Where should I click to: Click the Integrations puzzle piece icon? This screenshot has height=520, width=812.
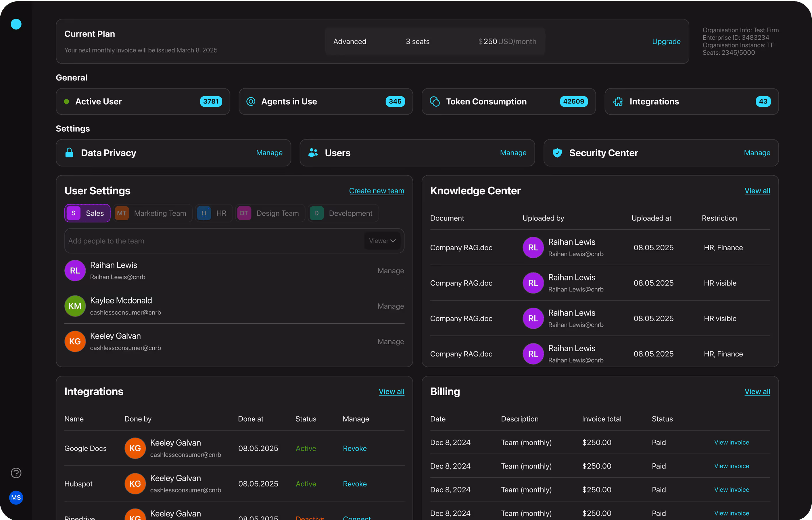coord(618,101)
